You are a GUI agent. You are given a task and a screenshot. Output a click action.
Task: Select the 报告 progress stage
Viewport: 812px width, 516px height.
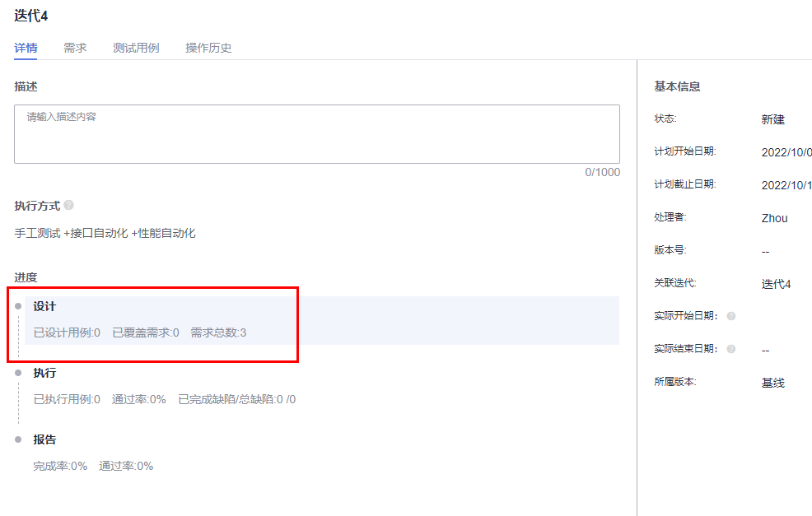pos(44,440)
